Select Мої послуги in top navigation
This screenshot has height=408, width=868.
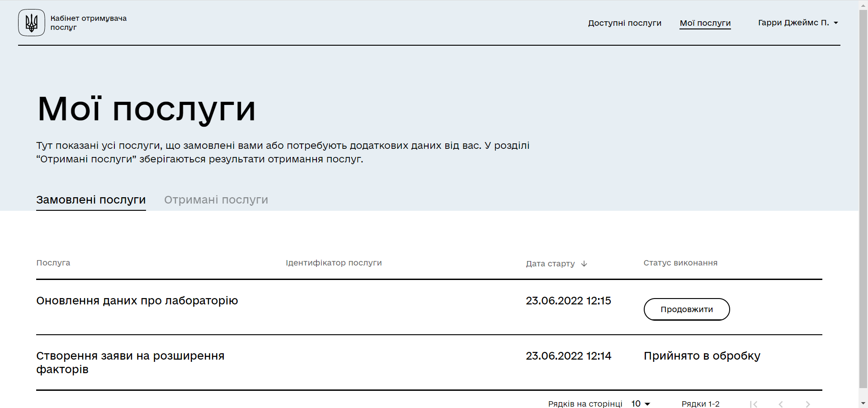tap(705, 23)
